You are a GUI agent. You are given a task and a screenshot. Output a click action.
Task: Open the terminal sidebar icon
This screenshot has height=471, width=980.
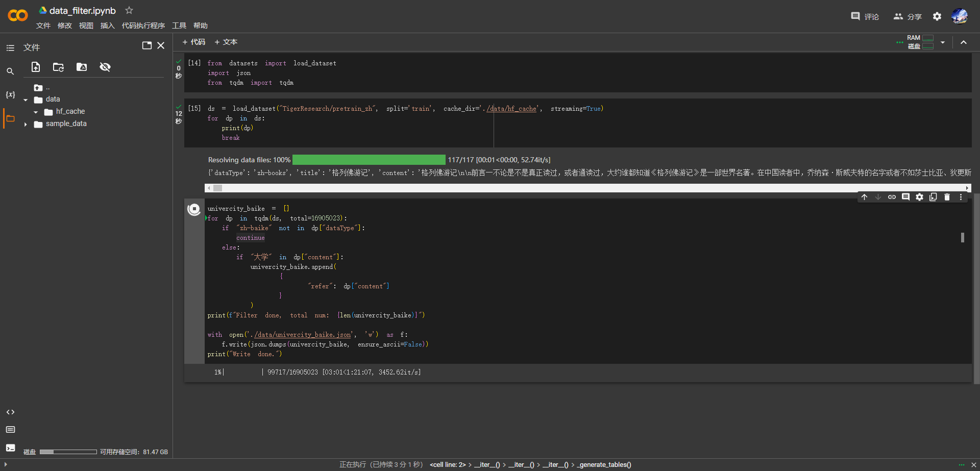(10, 448)
